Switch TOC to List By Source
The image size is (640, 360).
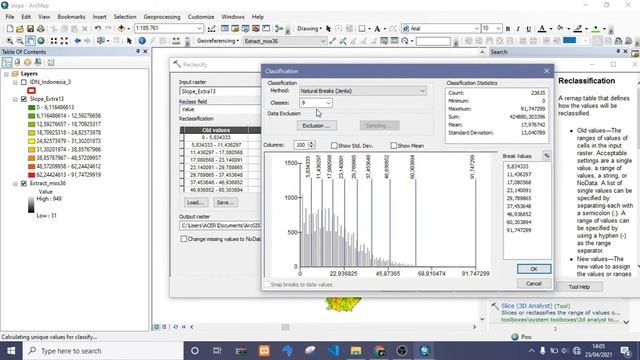pos(17,62)
